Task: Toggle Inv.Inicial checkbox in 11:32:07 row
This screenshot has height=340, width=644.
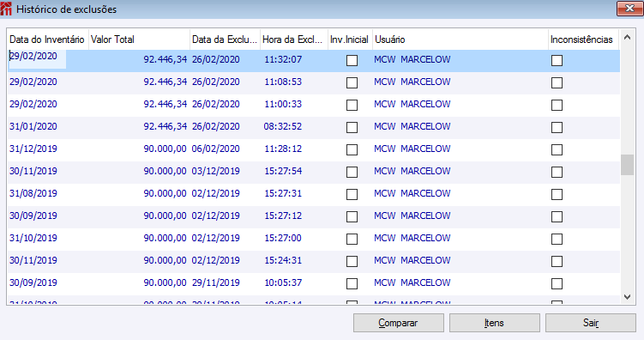Action: 352,60
